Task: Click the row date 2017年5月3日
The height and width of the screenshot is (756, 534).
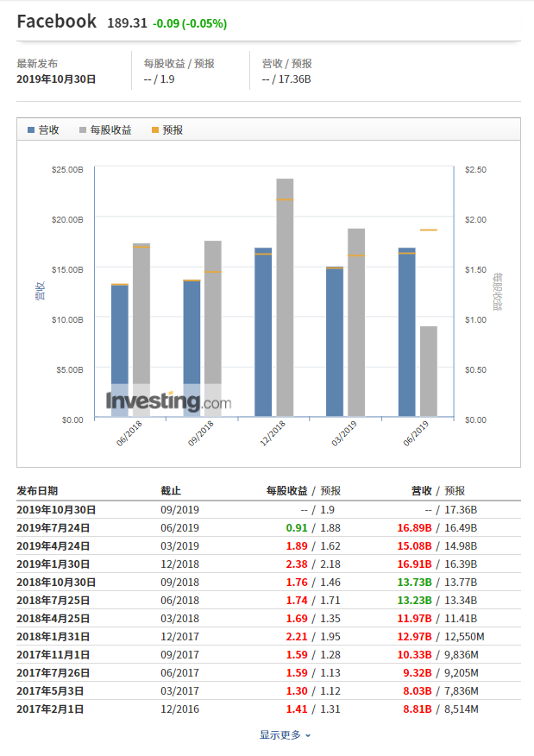Action: click(x=50, y=691)
